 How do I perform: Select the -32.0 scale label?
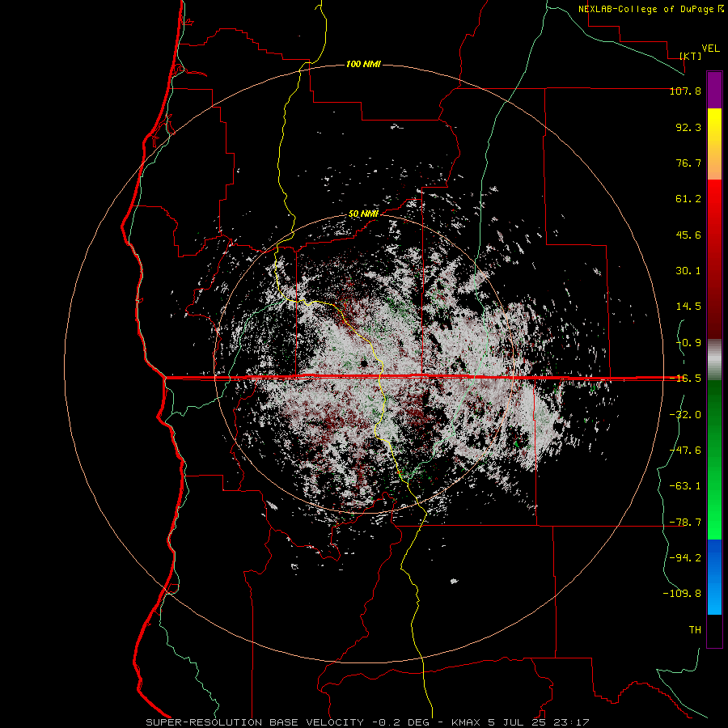(685, 415)
